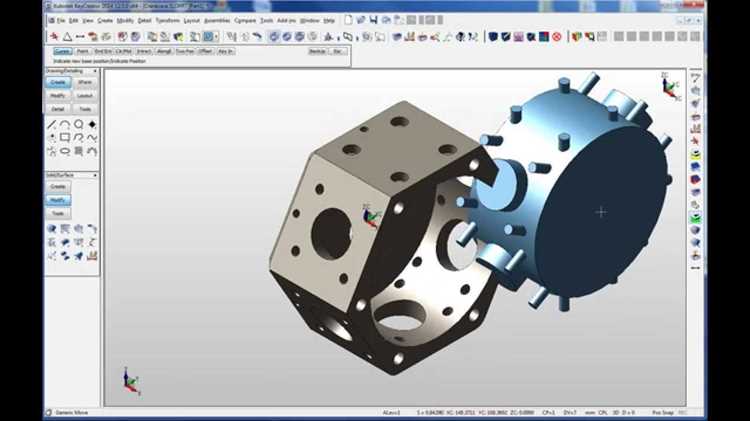Viewport: 750px width, 421px height.
Task: Choose the Point position option
Action: 82,51
